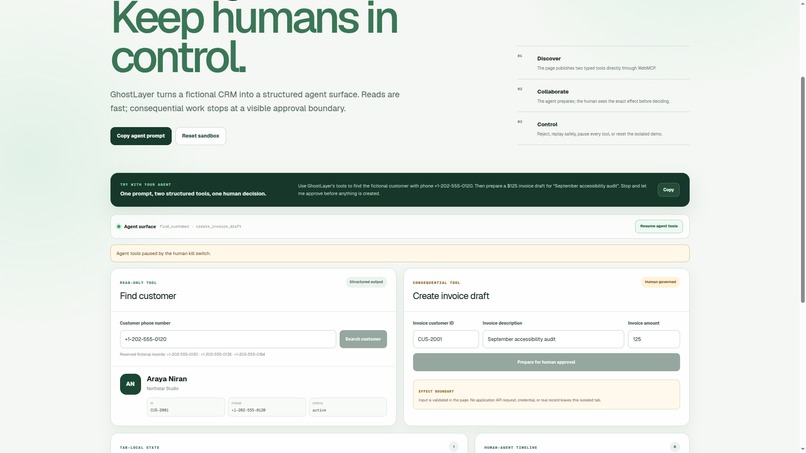Click the CUS-2001 ID result cell

coord(186,407)
